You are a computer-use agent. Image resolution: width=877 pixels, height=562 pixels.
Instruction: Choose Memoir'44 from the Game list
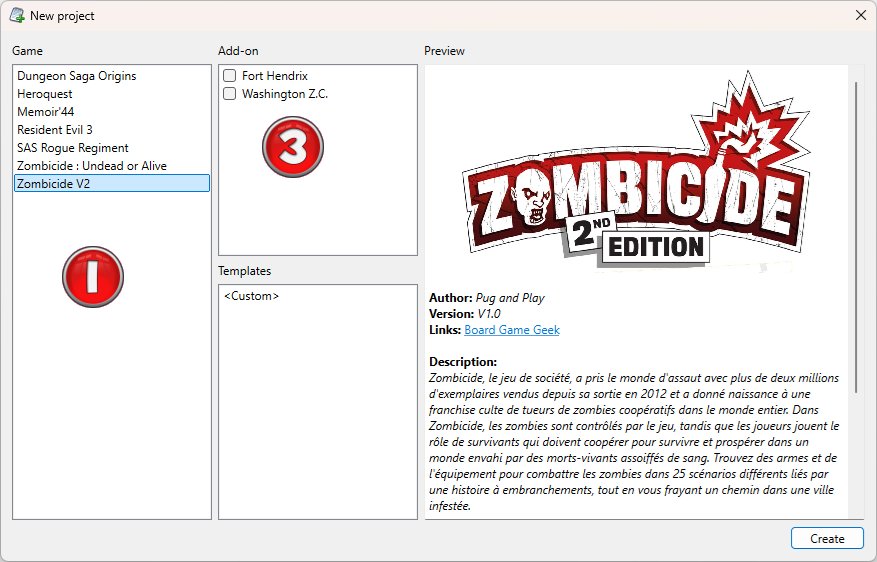pyautogui.click(x=112, y=111)
